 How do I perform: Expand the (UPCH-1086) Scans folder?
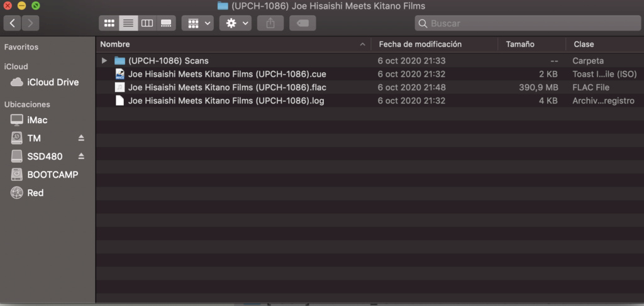(104, 61)
